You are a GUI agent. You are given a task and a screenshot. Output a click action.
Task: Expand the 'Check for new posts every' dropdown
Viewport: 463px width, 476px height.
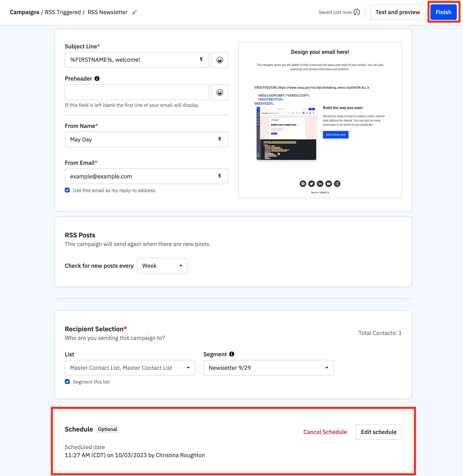162,265
